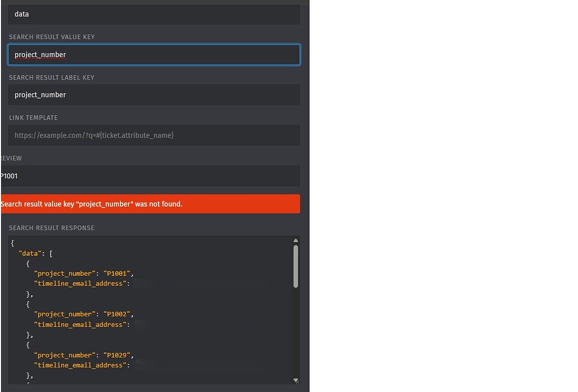
Task: Click the P1029 project_number value in the response
Action: (117, 355)
